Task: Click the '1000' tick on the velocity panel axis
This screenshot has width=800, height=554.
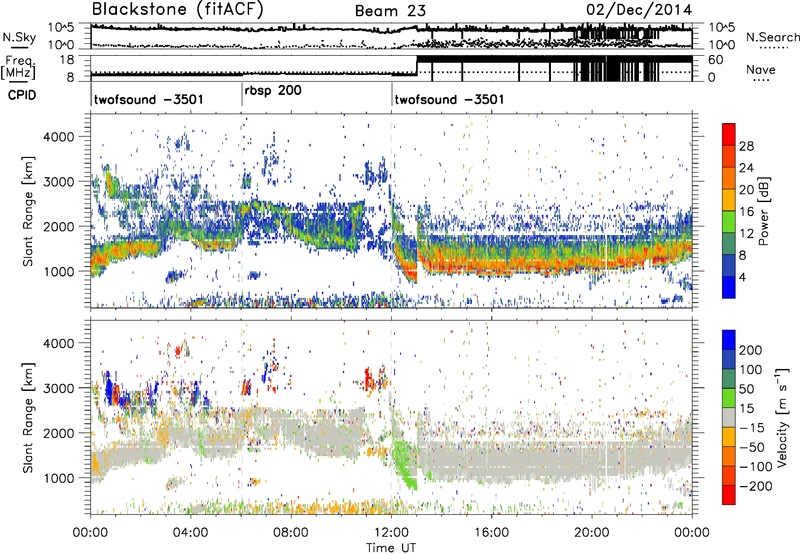Action: point(58,478)
